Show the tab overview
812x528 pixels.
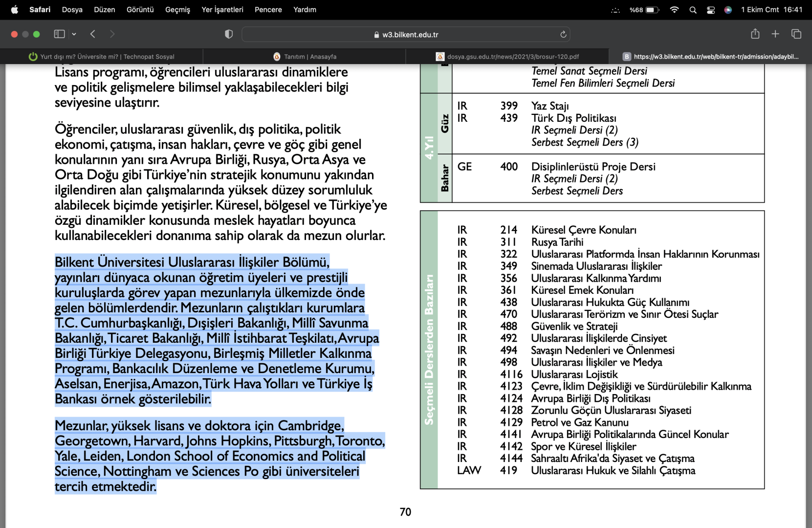796,34
